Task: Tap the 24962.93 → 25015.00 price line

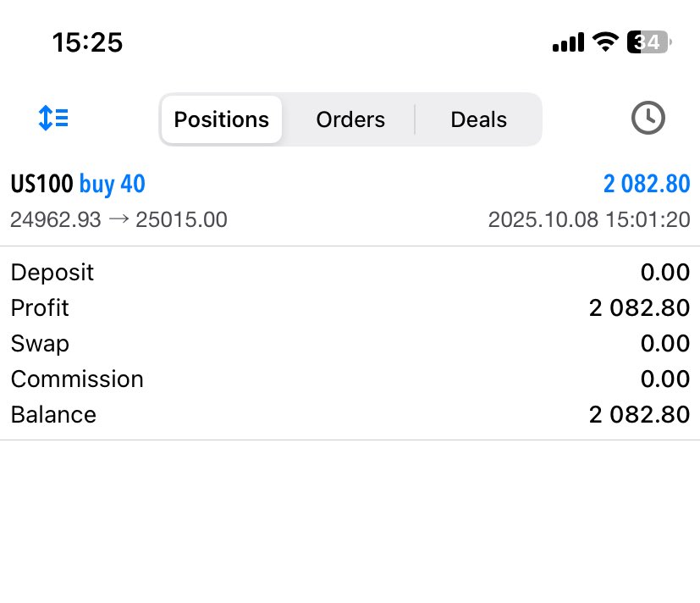Action: coord(119,219)
